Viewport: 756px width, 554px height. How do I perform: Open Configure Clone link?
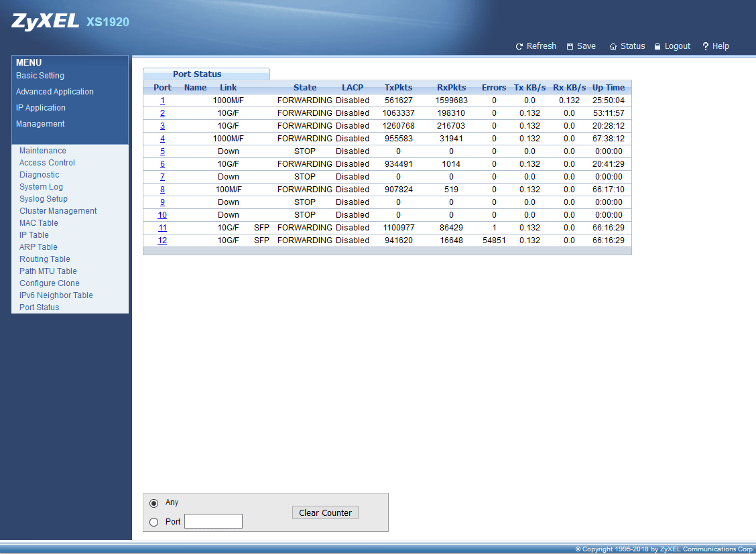[x=50, y=283]
